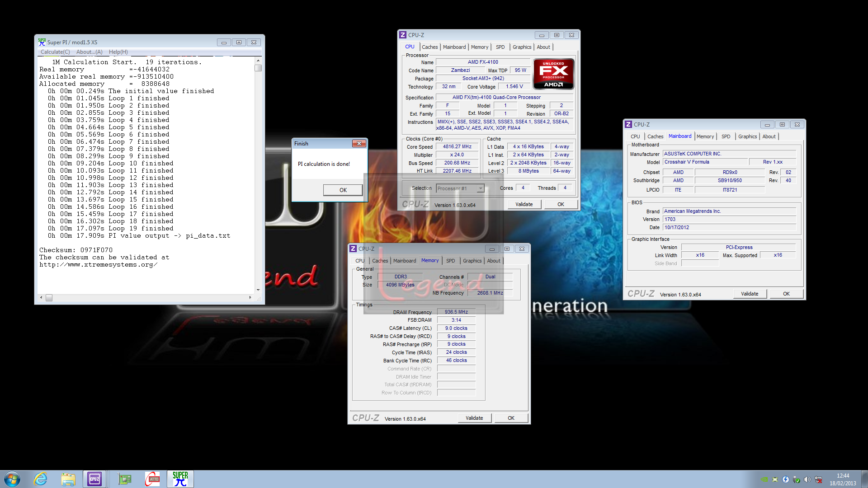868x488 pixels.
Task: Select About tab in Mainboard window
Action: point(769,136)
